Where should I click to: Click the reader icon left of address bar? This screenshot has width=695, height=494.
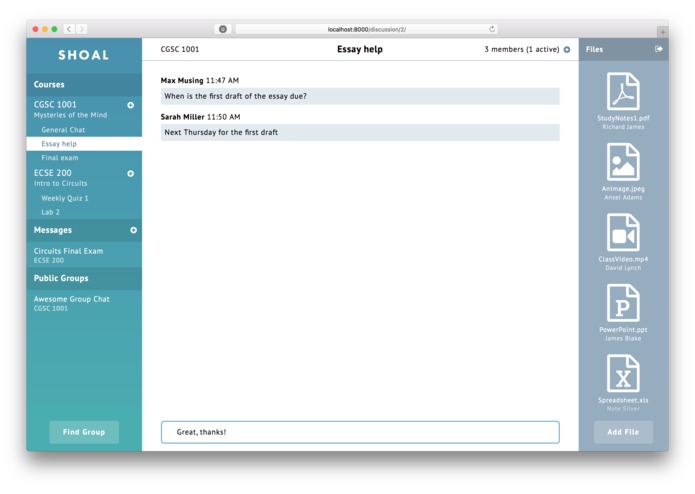point(223,29)
